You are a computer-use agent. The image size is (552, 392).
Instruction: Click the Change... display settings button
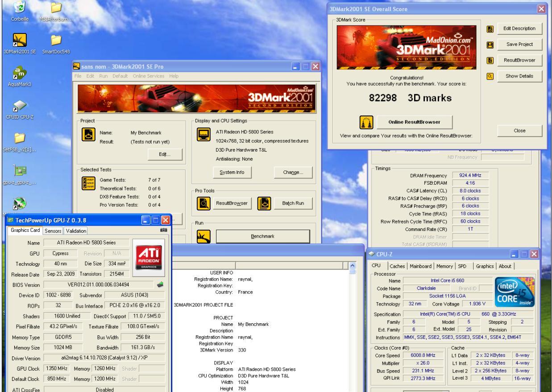pyautogui.click(x=293, y=173)
